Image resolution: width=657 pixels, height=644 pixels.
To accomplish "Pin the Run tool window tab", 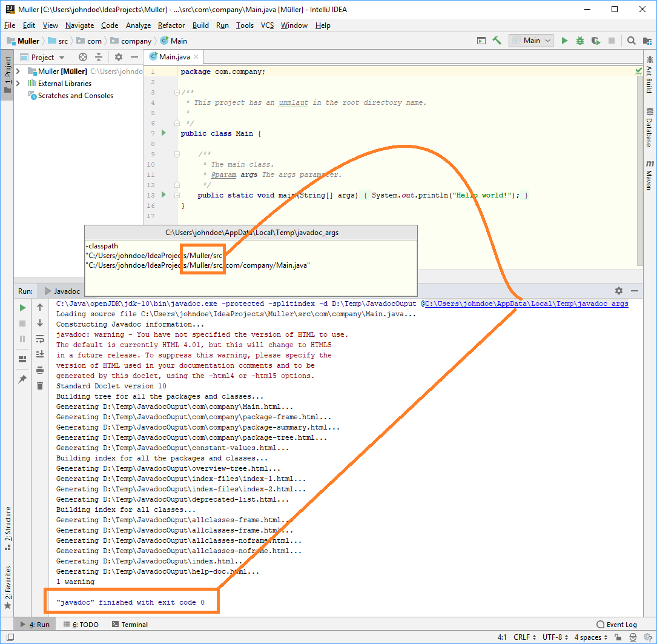I will click(x=22, y=378).
